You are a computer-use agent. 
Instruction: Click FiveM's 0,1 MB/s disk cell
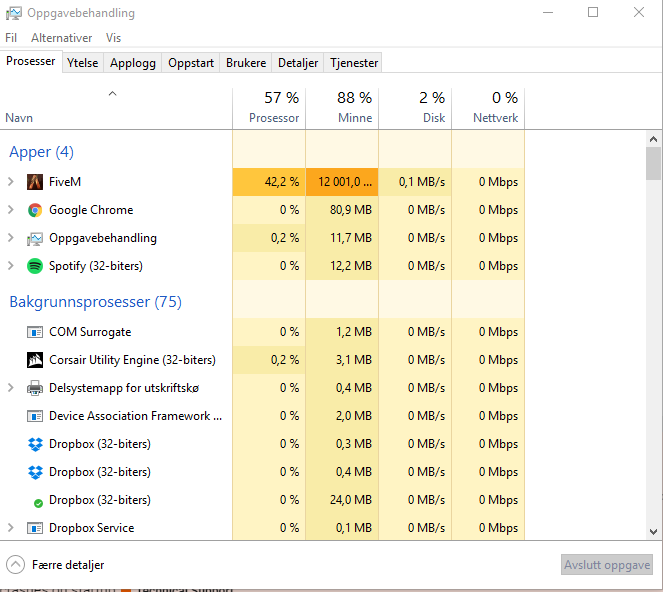pos(415,182)
